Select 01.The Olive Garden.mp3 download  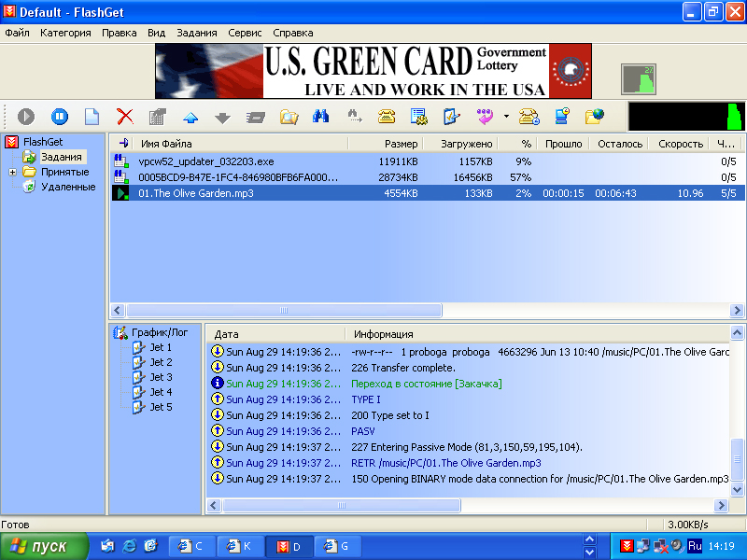pyautogui.click(x=428, y=193)
